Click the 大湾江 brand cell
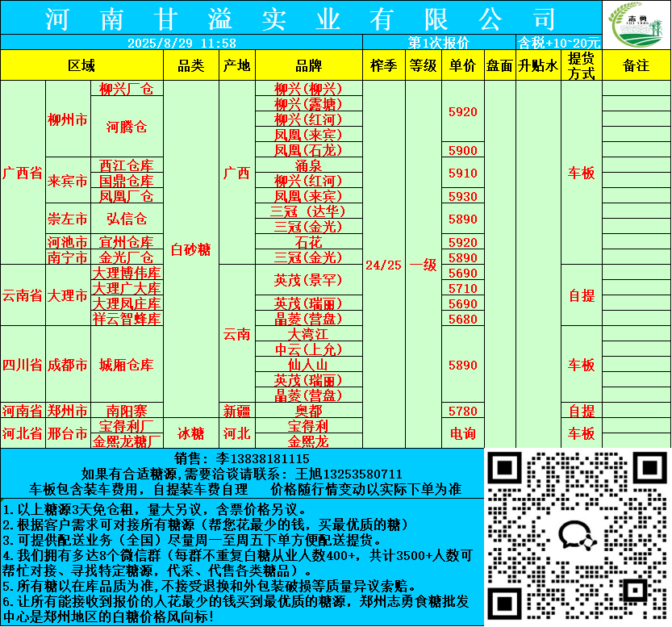The image size is (672, 627). click(309, 334)
